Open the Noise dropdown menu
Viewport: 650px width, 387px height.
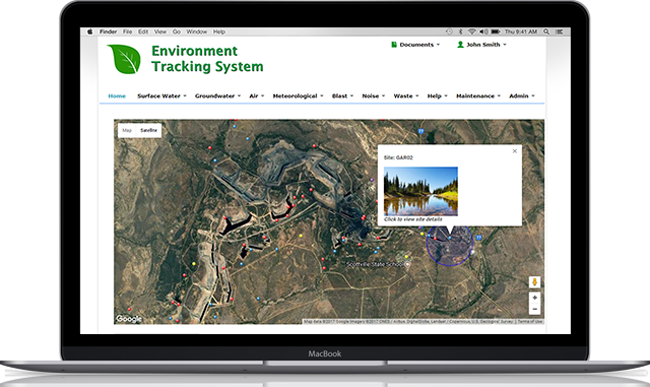(x=374, y=96)
